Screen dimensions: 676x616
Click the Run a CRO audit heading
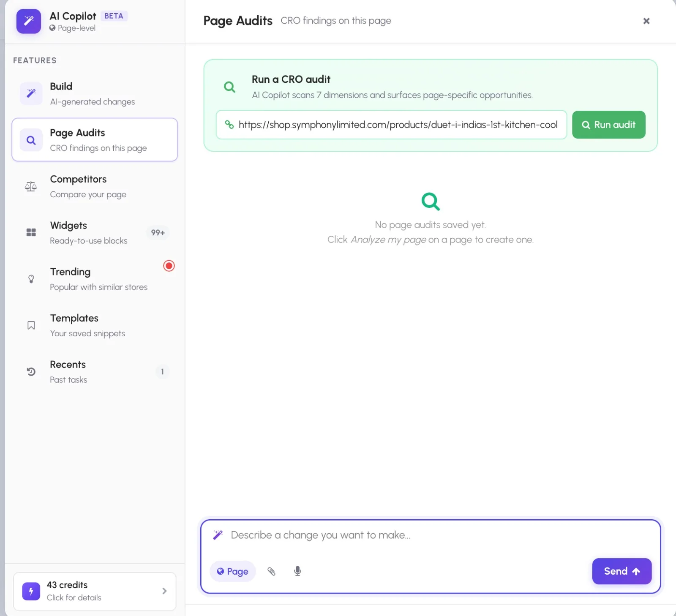(291, 79)
